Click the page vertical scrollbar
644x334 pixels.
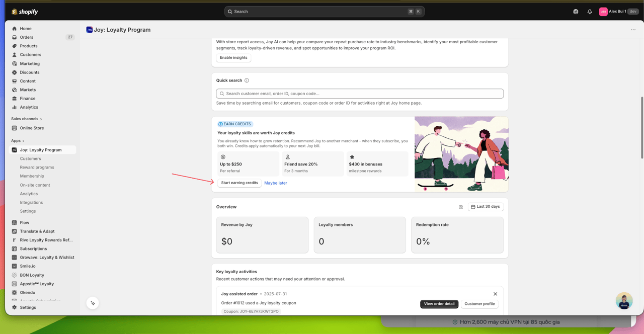pyautogui.click(x=641, y=128)
